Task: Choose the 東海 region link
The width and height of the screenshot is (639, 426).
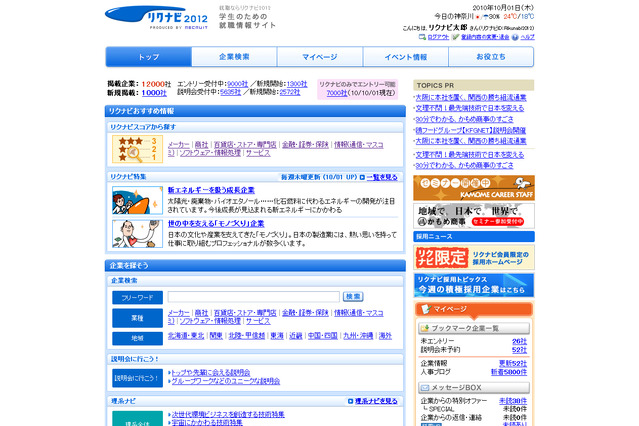Action: 277,336
